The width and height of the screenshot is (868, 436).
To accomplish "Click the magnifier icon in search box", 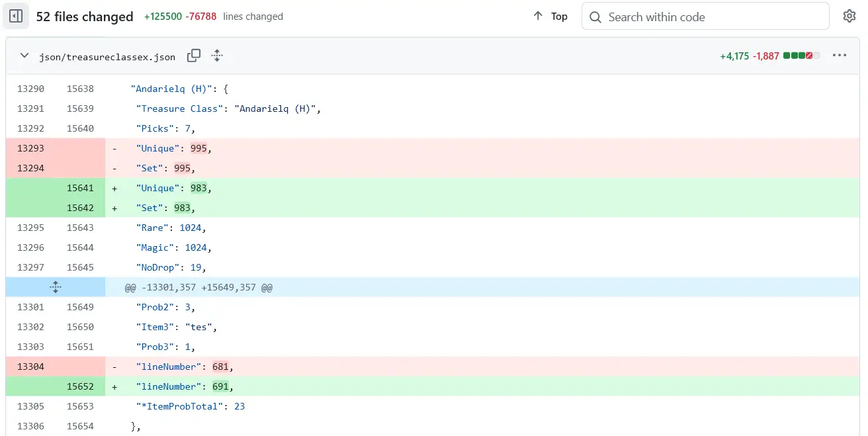I will coord(595,17).
